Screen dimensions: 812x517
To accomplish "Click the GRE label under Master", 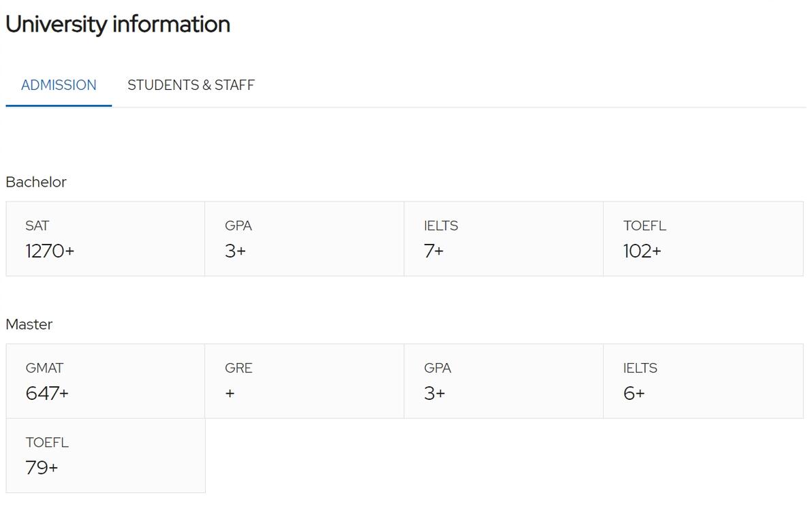I will [238, 368].
